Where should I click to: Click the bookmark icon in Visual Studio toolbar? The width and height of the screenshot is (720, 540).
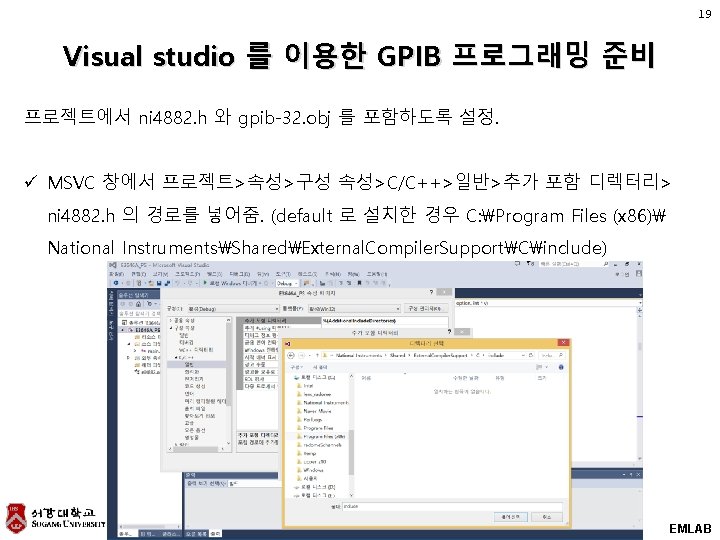coord(359,283)
